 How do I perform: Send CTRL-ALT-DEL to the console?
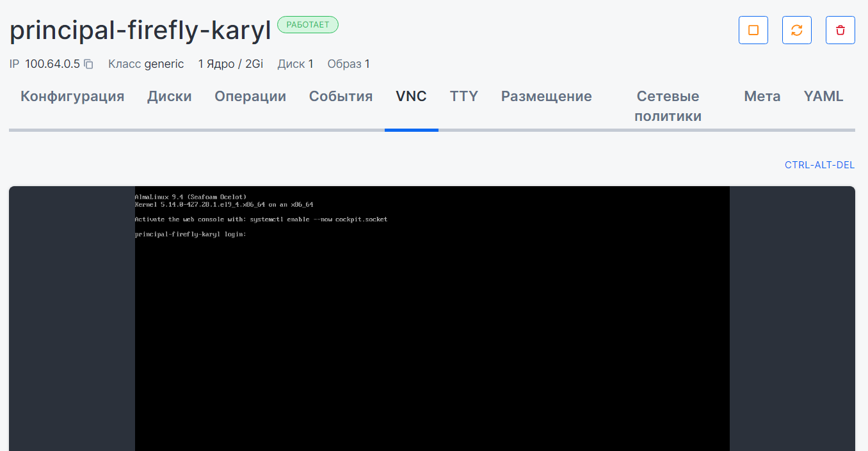click(x=819, y=165)
